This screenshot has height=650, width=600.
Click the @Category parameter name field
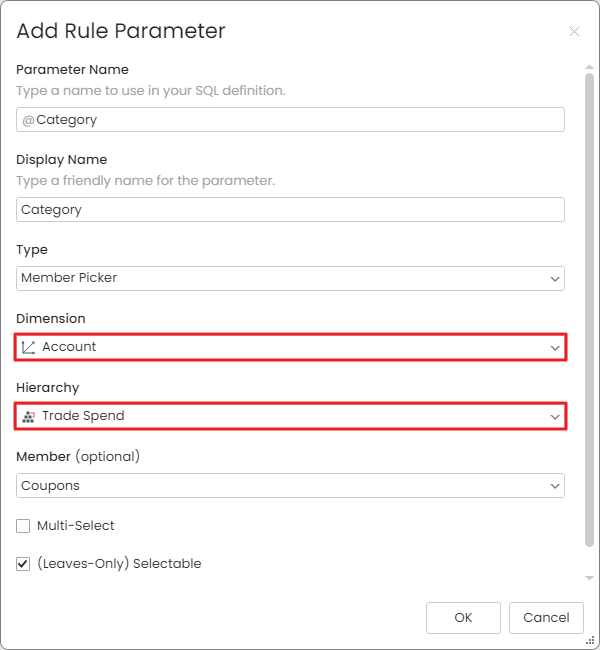[290, 119]
